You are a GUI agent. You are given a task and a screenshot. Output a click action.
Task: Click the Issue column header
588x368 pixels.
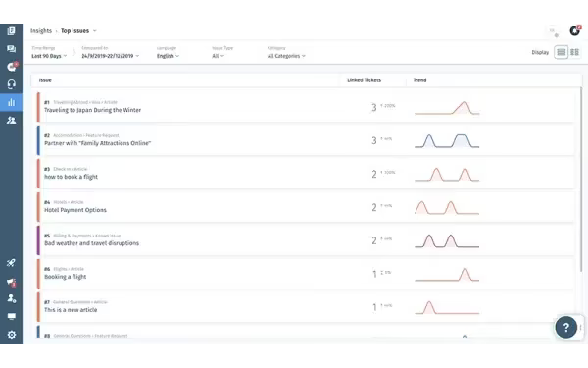45,80
